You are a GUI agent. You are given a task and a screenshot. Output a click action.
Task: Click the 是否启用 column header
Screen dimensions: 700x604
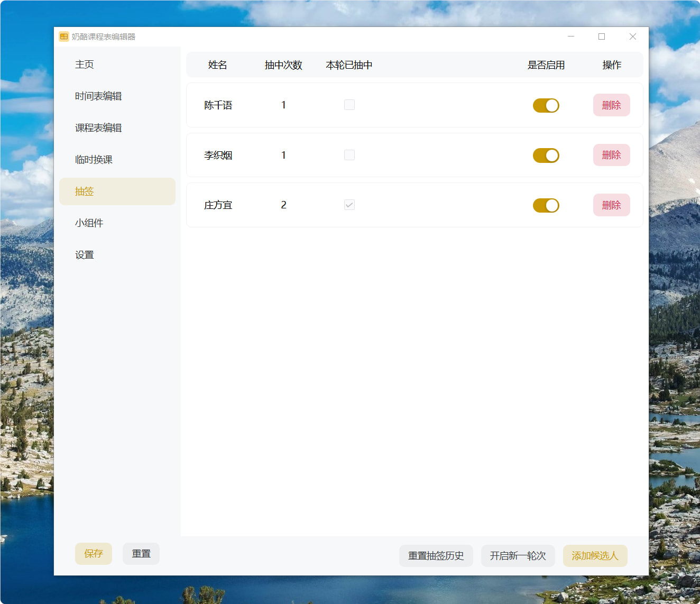tap(546, 65)
